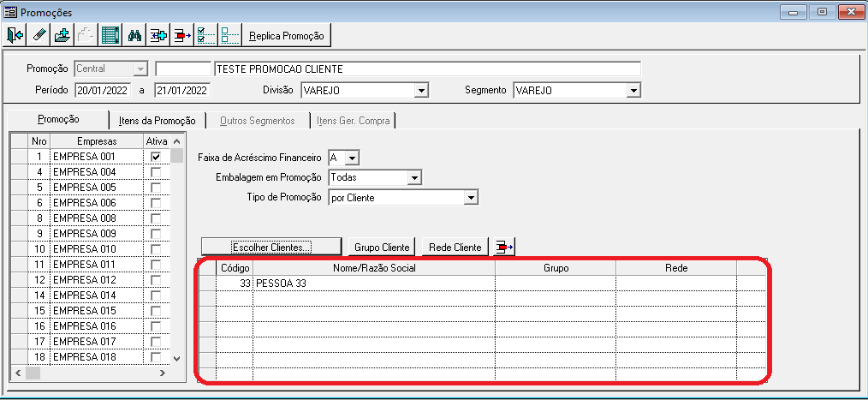The image size is (868, 400).
Task: Click the Empresas column header
Action: point(97,141)
